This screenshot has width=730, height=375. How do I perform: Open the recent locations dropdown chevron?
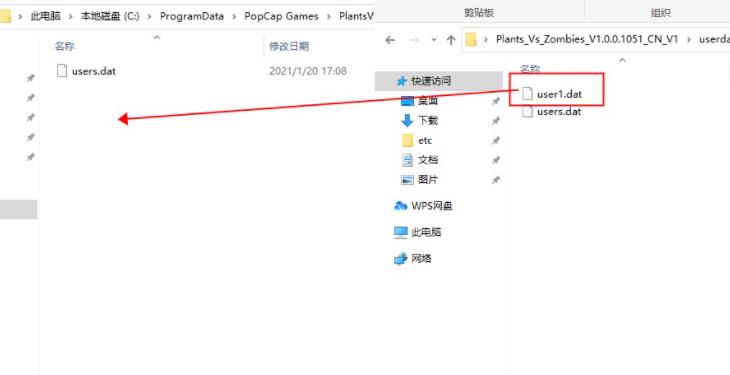tap(434, 40)
